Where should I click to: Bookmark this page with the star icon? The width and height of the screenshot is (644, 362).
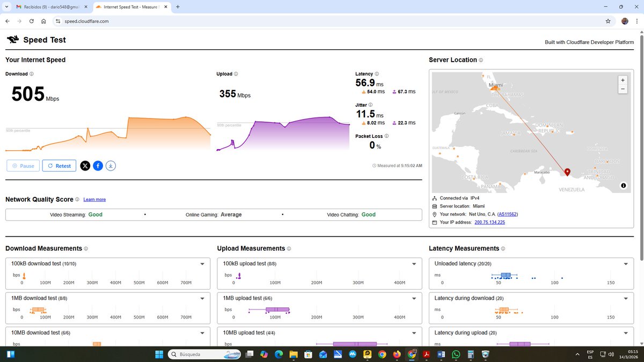[608, 21]
